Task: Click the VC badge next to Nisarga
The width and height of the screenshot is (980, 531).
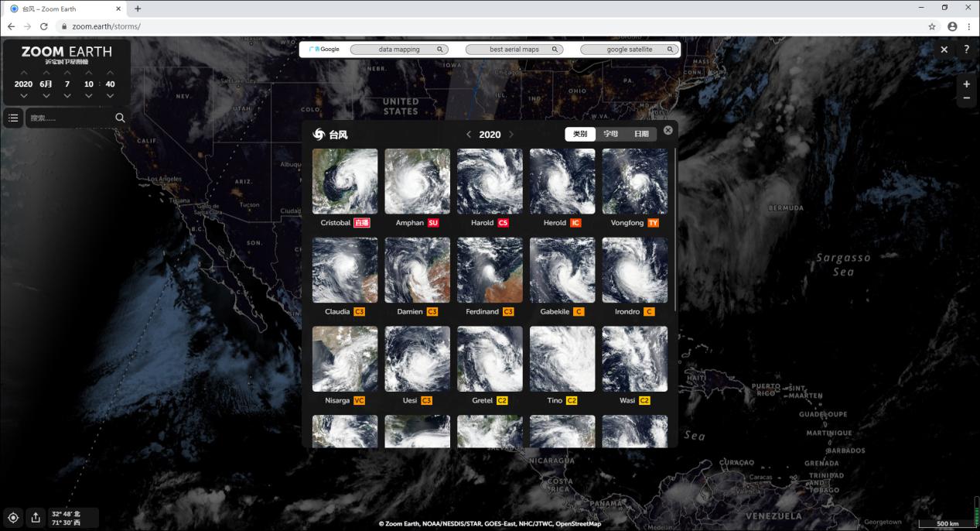Action: point(359,401)
